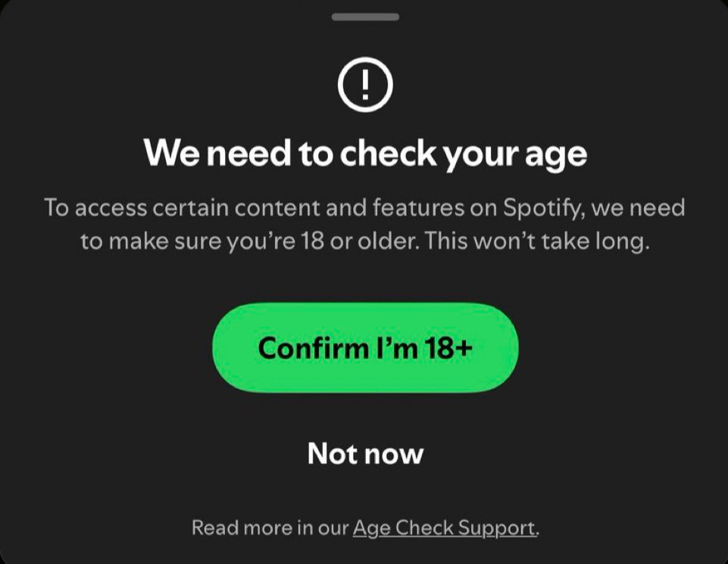The image size is (728, 564).
Task: Select the 'We need to check your age' heading
Action: (365, 154)
